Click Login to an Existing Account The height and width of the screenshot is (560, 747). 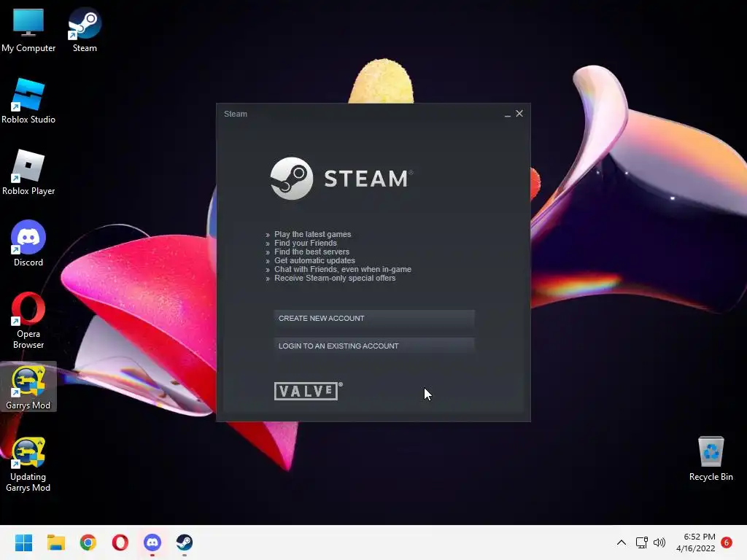[x=374, y=346]
